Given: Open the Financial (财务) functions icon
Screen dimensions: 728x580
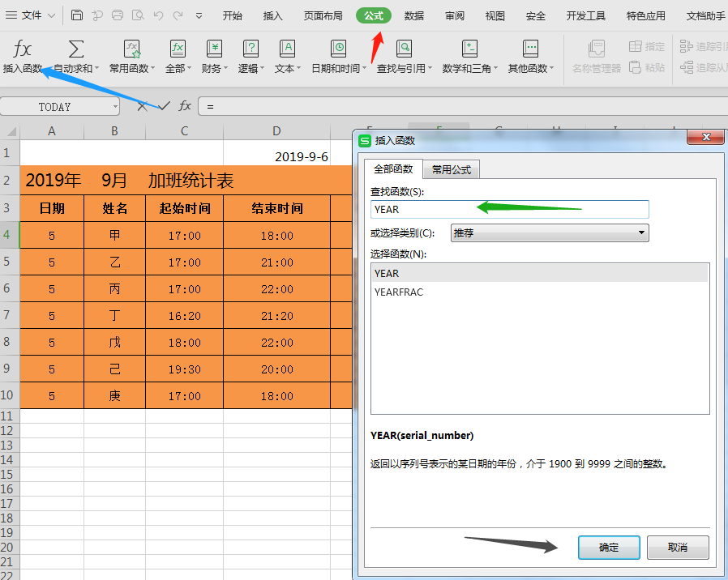Looking at the screenshot, I should (214, 49).
